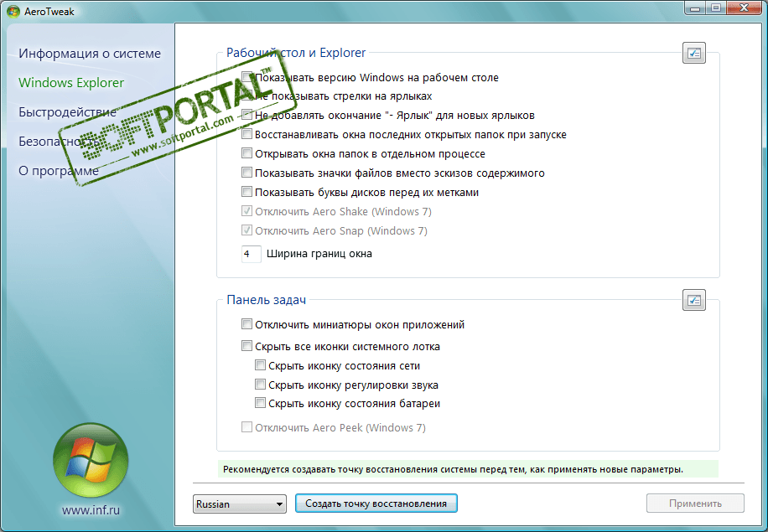The height and width of the screenshot is (532, 768).
Task: Check Скрыть иконку регулировки звука
Action: [x=260, y=385]
